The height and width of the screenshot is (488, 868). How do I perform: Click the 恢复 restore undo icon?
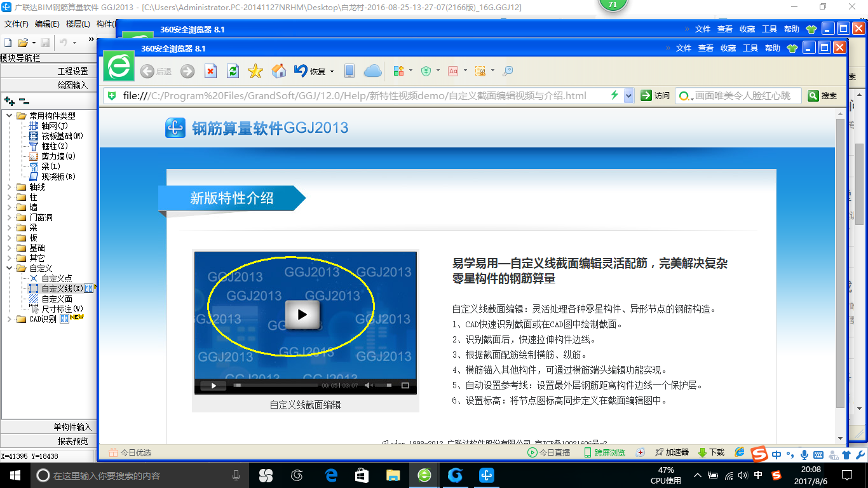[x=301, y=71]
